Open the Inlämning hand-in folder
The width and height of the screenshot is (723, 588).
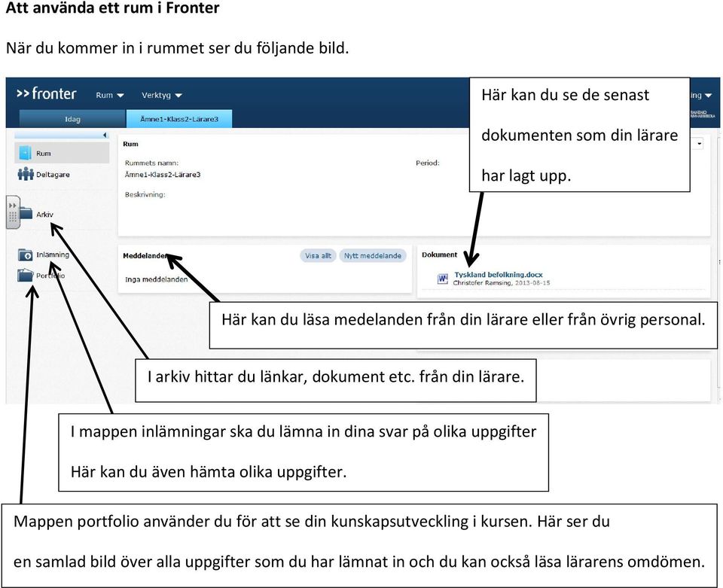tap(53, 254)
